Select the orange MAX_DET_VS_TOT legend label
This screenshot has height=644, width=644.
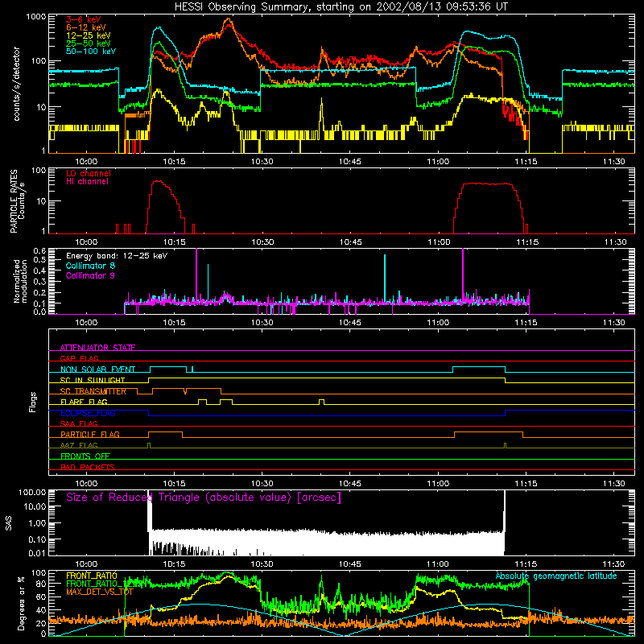[100, 592]
